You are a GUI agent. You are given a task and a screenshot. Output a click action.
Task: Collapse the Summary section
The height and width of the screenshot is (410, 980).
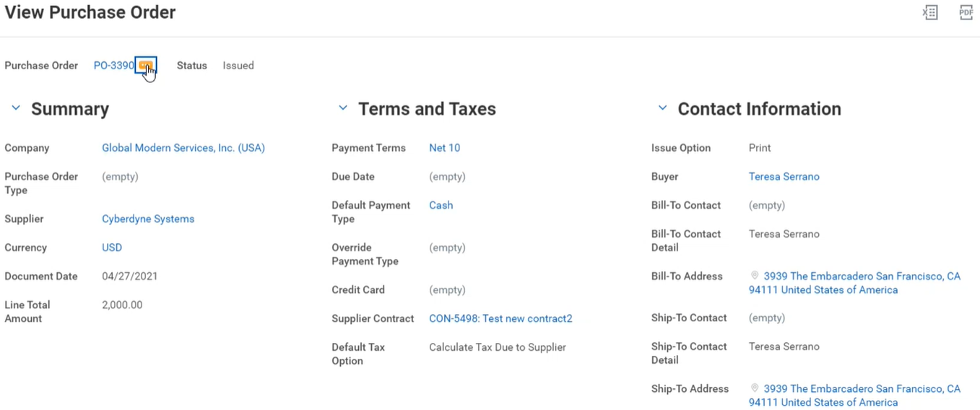point(16,108)
